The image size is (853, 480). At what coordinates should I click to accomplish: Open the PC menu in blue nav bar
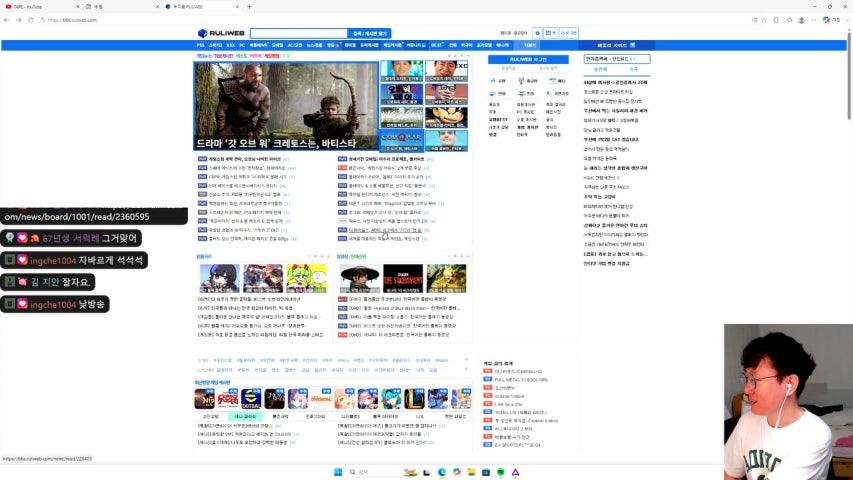(x=242, y=45)
